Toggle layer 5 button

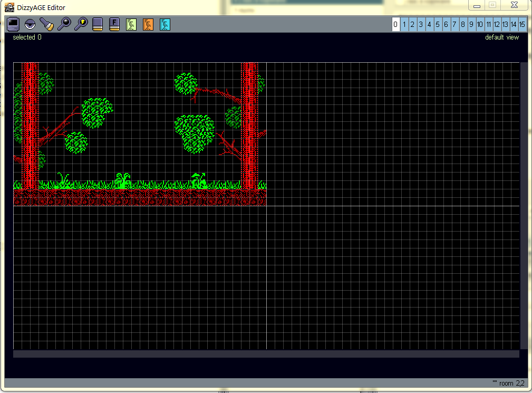[x=438, y=24]
